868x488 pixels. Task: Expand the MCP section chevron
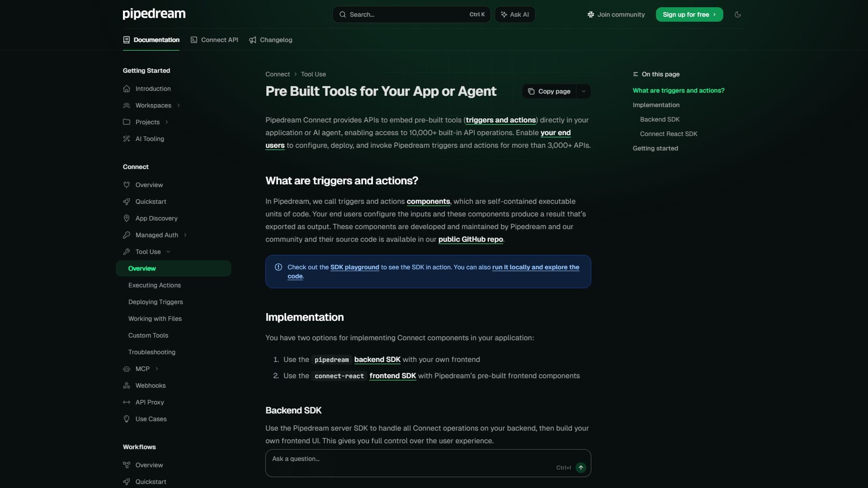point(157,369)
